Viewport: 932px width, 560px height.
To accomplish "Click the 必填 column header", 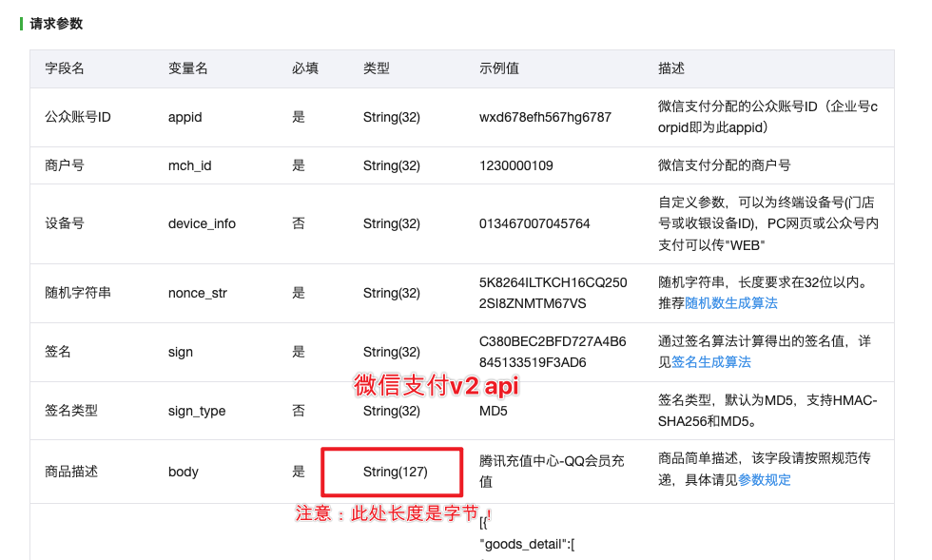I will [305, 68].
